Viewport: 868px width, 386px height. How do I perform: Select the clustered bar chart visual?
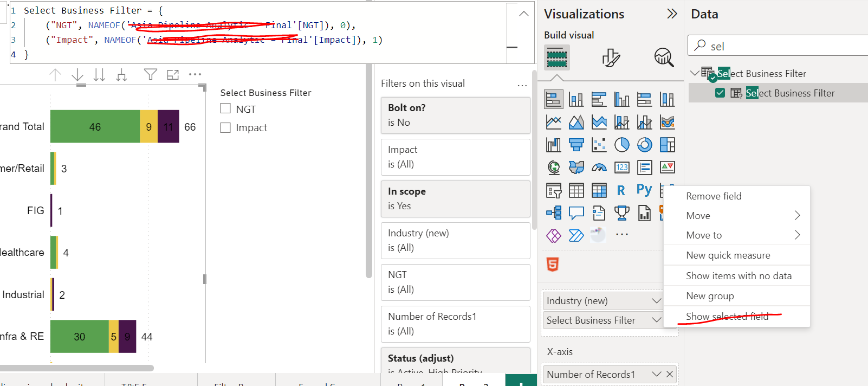click(x=599, y=100)
